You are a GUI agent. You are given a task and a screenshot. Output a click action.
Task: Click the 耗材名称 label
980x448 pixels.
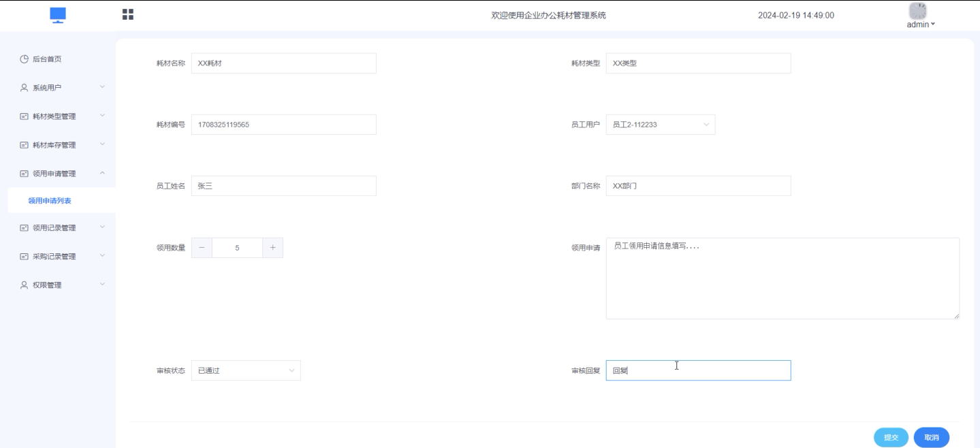pos(171,63)
